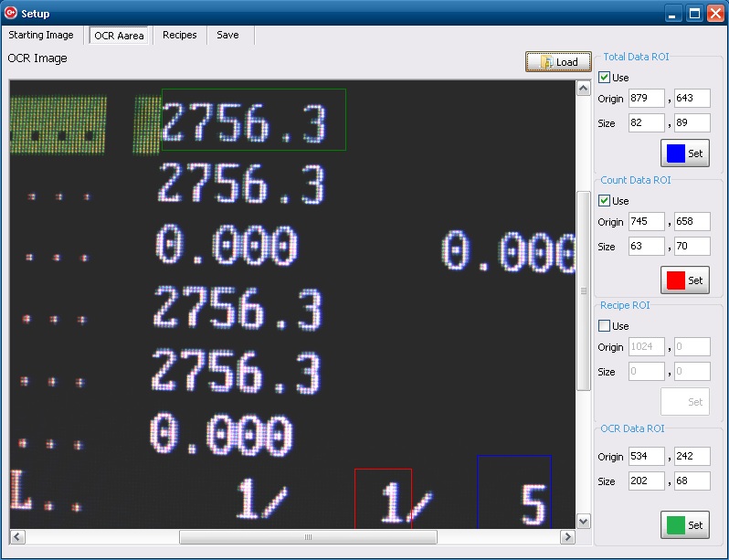
Task: Enable Use checkbox in Recipe ROI
Action: 604,326
